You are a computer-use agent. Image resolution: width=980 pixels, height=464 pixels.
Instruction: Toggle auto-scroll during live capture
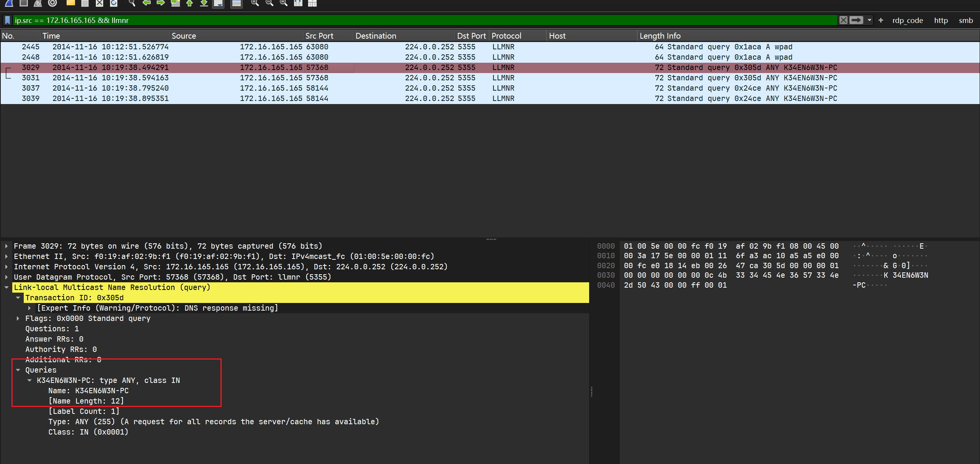tap(219, 3)
